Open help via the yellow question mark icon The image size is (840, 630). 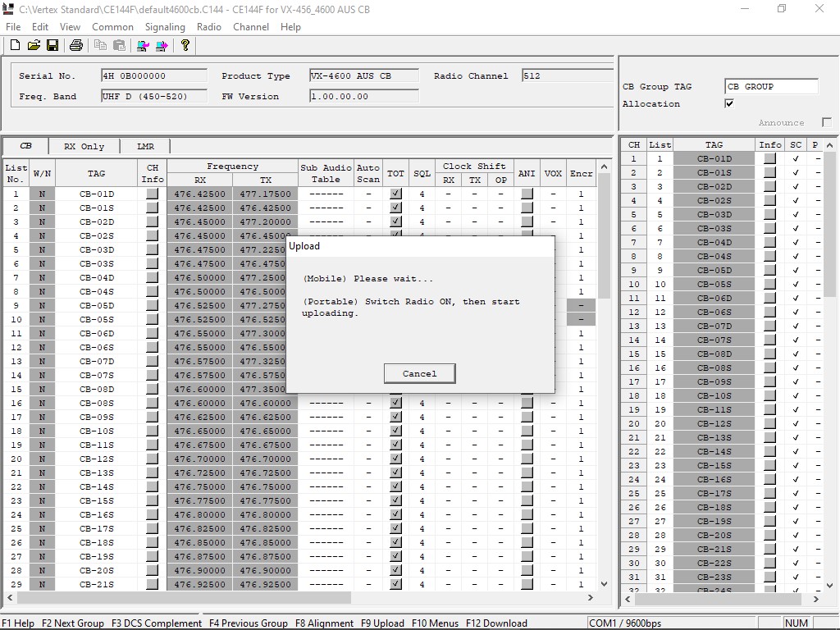tap(185, 46)
